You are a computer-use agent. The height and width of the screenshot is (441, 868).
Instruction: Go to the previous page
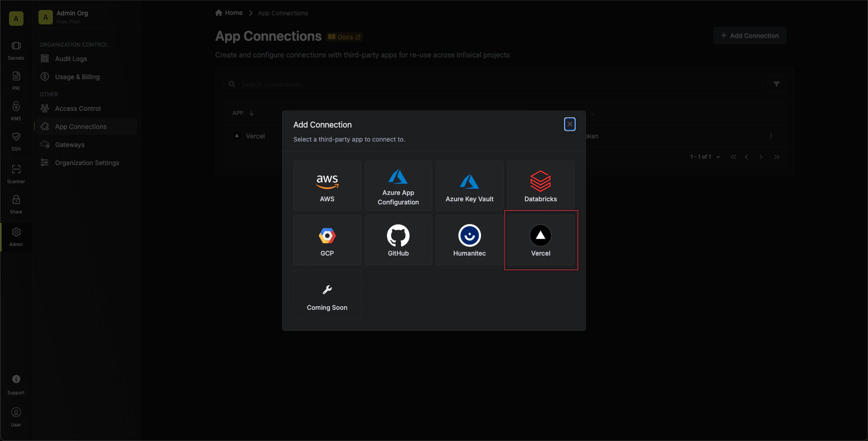coord(746,157)
